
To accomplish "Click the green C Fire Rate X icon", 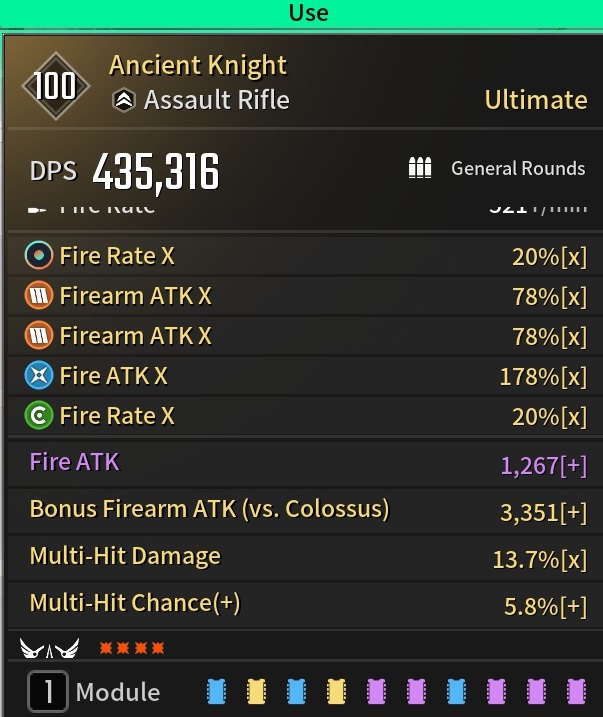I will click(39, 415).
